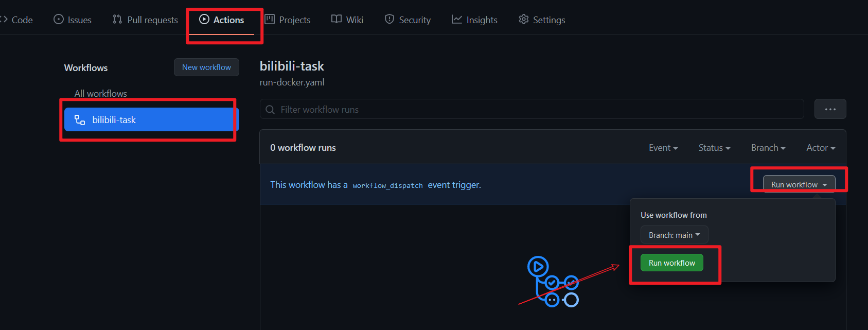Expand the Status filter dropdown
The image size is (868, 330).
pyautogui.click(x=714, y=148)
